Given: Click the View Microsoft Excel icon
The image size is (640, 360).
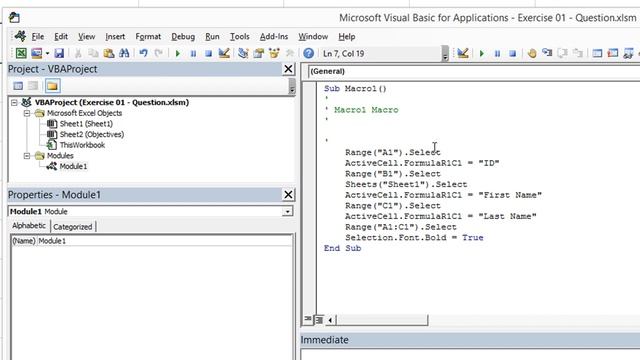Looking at the screenshot, I should [x=21, y=53].
